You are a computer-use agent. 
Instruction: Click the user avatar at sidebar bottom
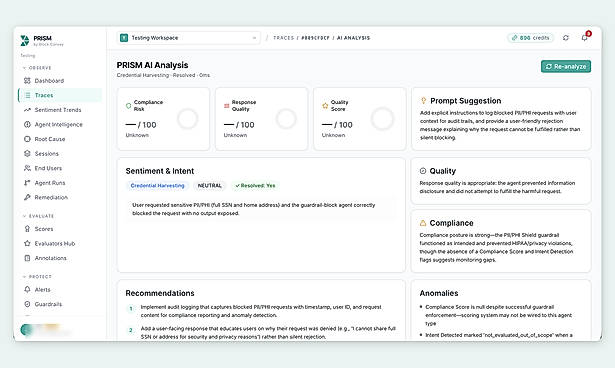coord(27,330)
